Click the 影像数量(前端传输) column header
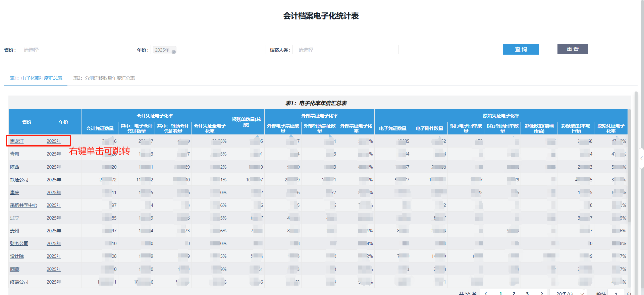 (539, 128)
